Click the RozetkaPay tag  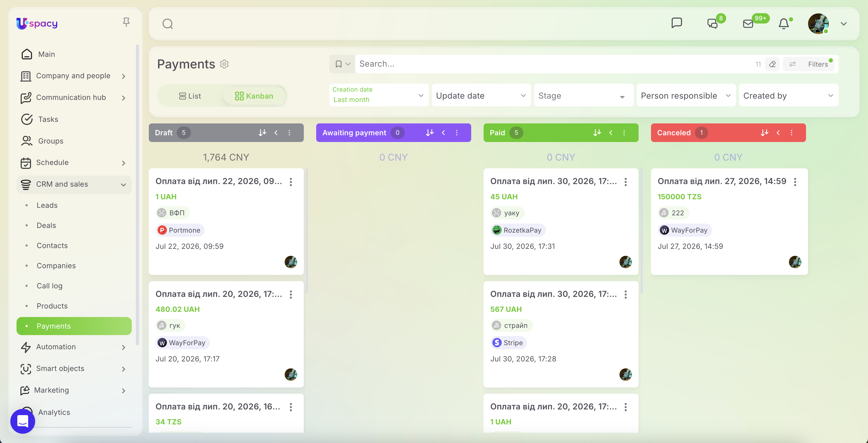click(518, 230)
